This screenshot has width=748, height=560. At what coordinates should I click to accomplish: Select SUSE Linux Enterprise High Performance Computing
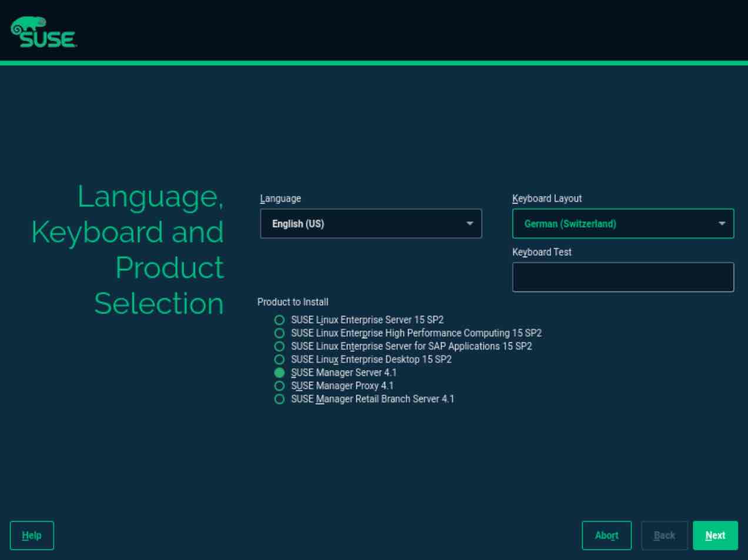tap(408, 333)
